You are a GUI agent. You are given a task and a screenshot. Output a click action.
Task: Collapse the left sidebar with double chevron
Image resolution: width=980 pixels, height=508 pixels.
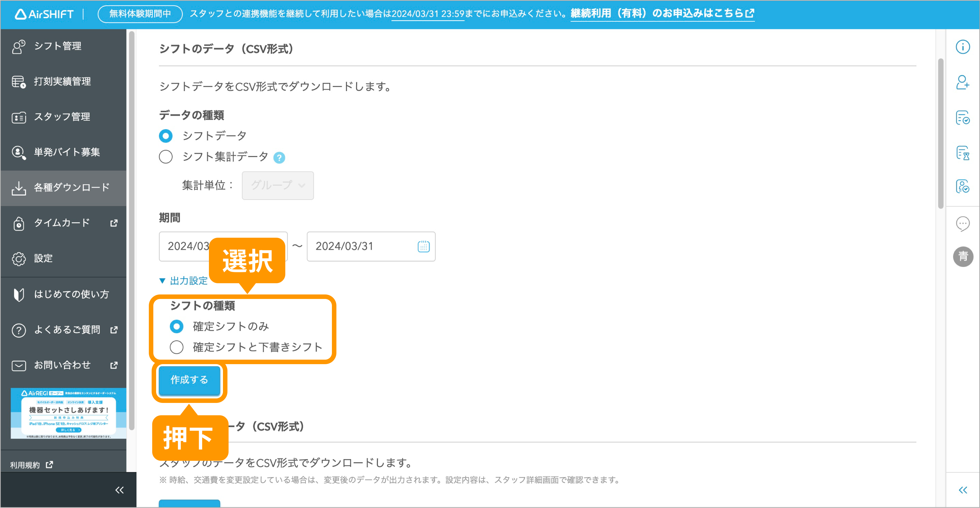pyautogui.click(x=119, y=490)
